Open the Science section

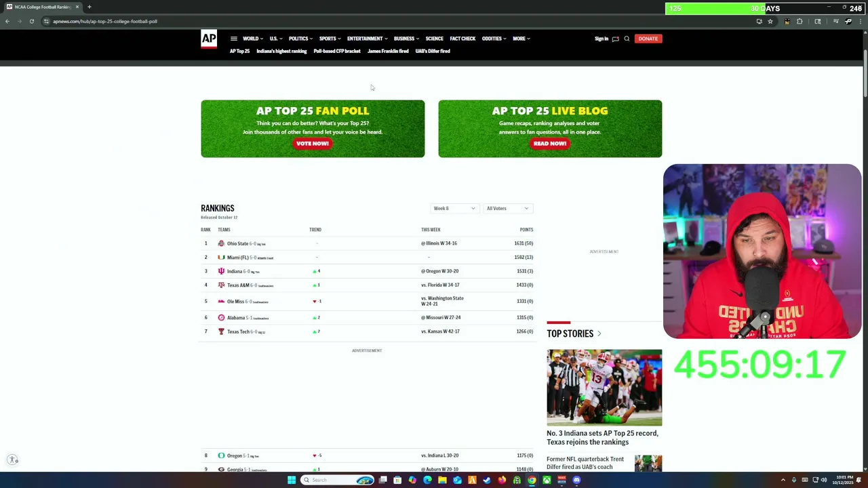click(434, 39)
